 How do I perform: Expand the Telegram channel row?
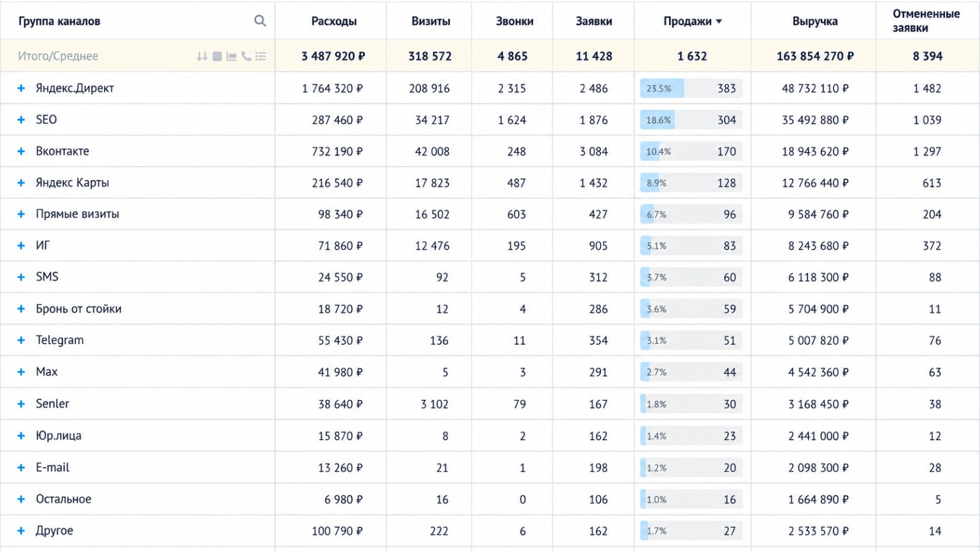tap(21, 340)
